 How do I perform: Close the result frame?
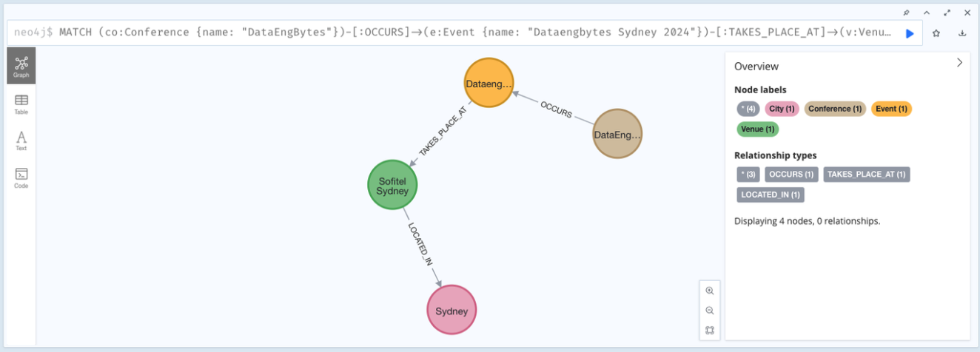point(967,13)
